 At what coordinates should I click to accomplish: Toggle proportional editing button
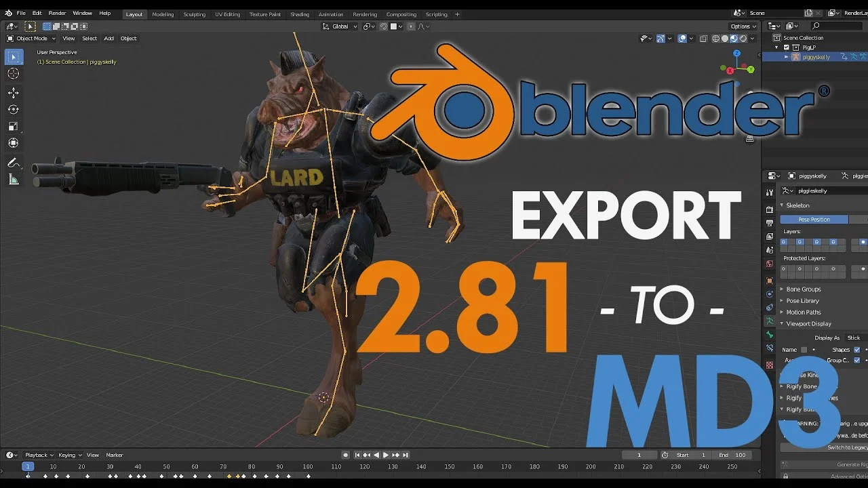pos(410,26)
